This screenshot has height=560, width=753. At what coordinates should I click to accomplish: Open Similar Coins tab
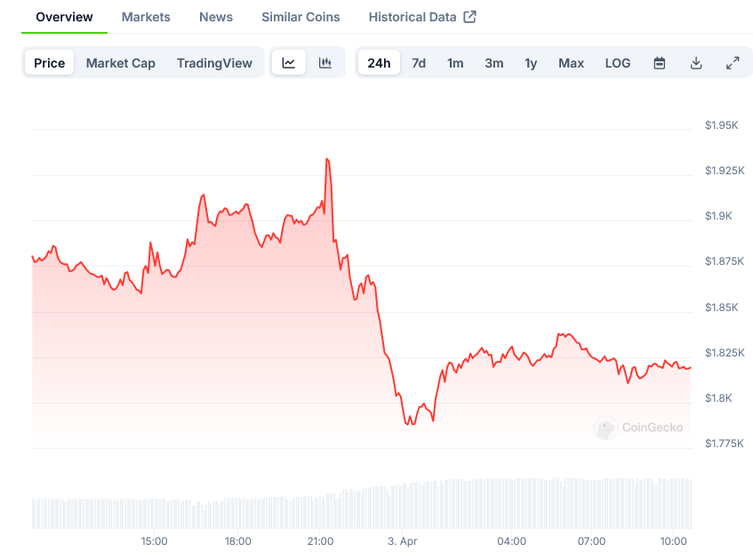[300, 17]
